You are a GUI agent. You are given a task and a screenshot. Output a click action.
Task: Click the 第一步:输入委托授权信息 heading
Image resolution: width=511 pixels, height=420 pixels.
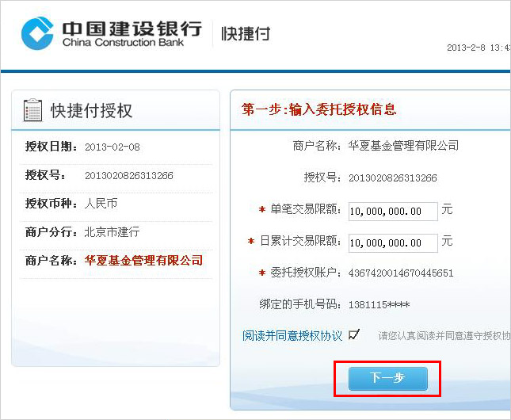coord(319,109)
